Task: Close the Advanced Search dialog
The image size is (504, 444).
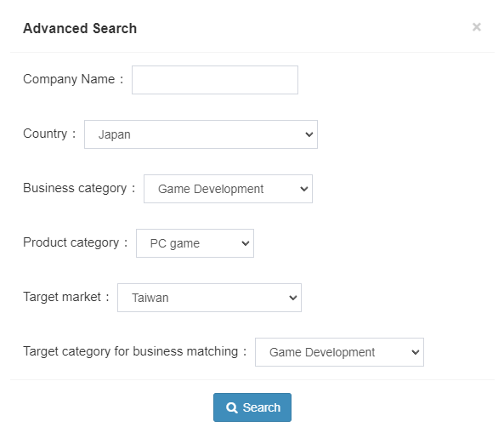Action: click(x=476, y=27)
